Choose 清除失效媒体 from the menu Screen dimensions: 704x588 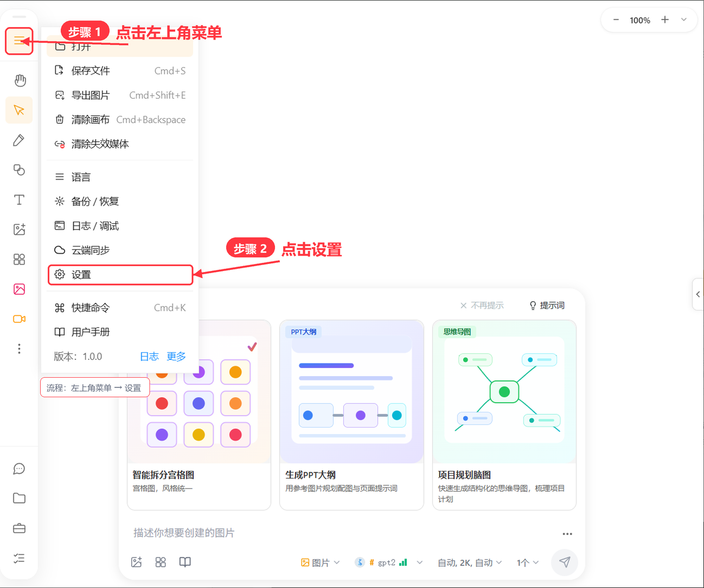(x=120, y=144)
